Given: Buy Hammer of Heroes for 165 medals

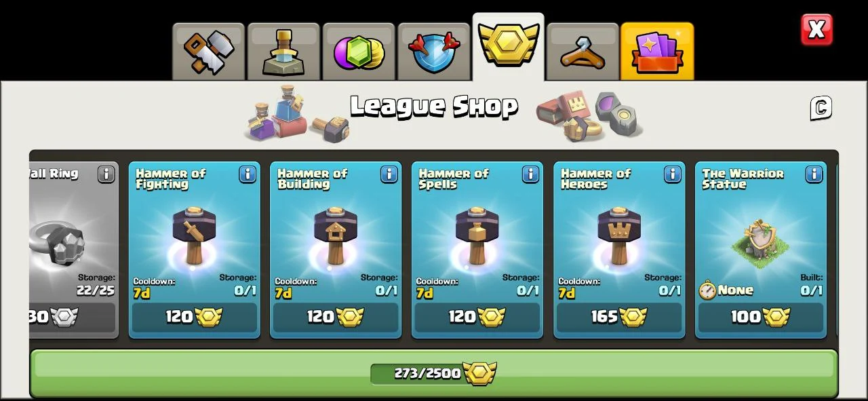Looking at the screenshot, I should click(x=619, y=317).
